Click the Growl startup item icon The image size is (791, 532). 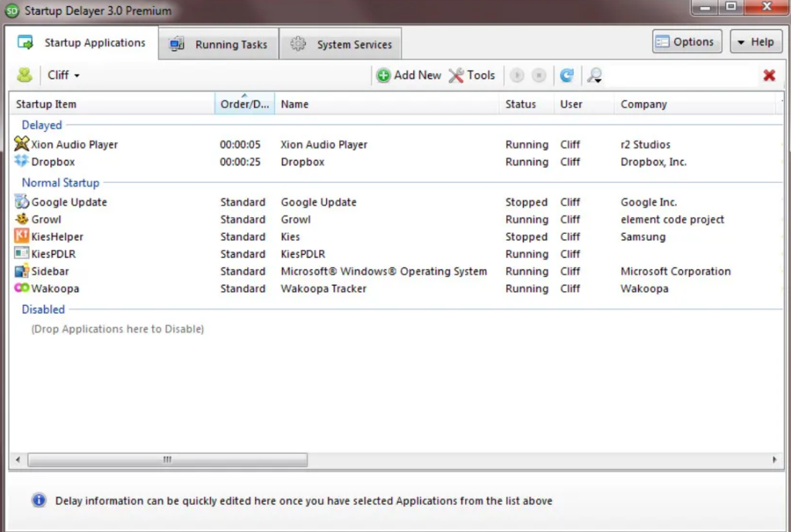22,219
